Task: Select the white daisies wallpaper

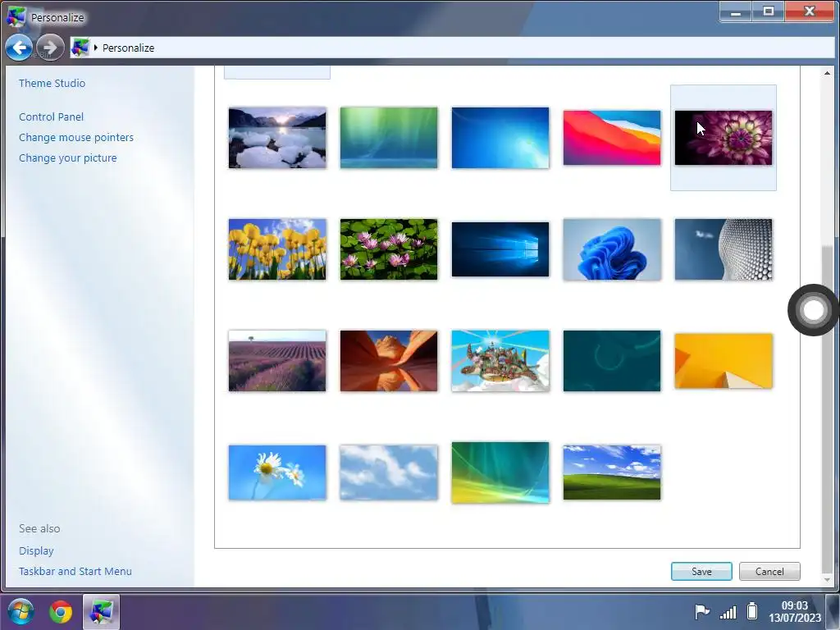Action: coord(277,472)
